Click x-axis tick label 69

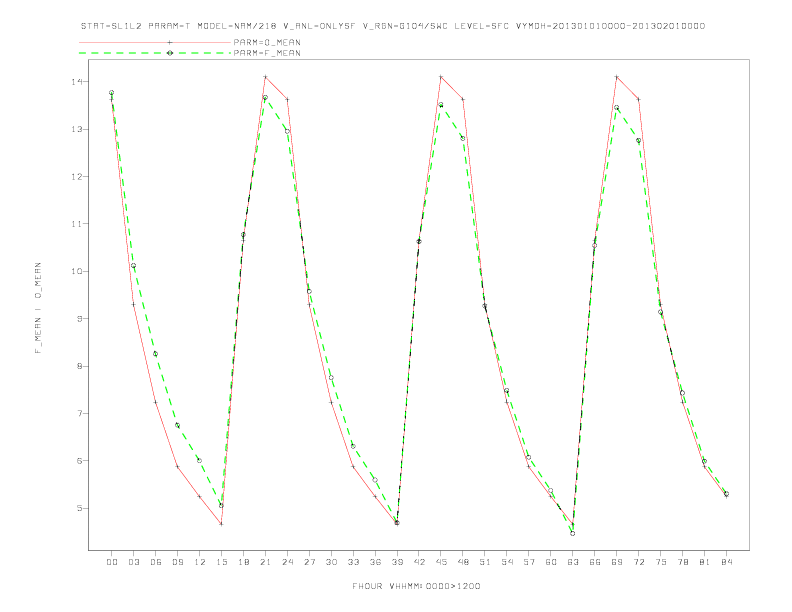pos(617,562)
